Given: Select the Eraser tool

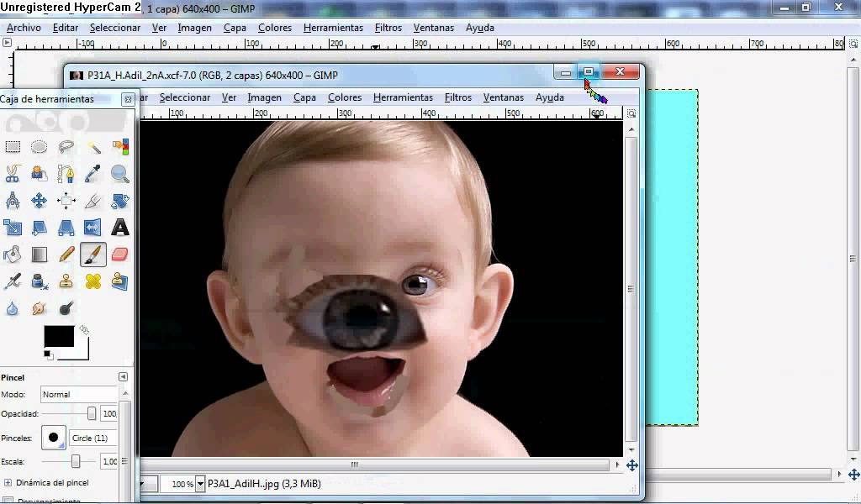Looking at the screenshot, I should [x=120, y=255].
